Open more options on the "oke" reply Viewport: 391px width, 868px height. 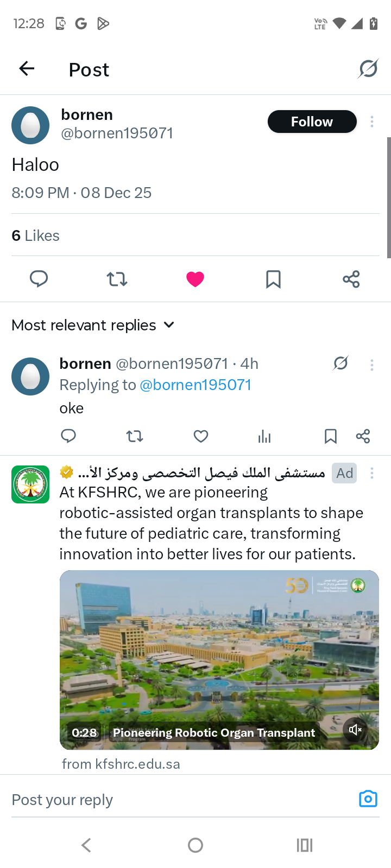coord(372,365)
